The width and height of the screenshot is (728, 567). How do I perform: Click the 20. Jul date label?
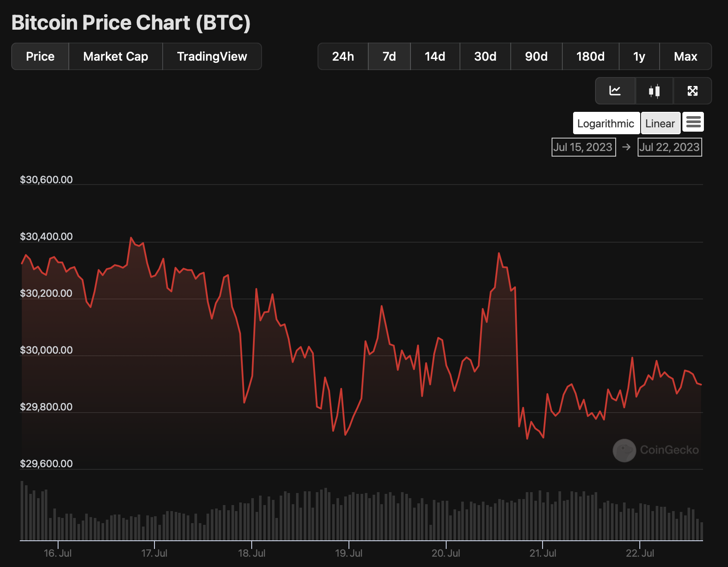click(x=446, y=553)
